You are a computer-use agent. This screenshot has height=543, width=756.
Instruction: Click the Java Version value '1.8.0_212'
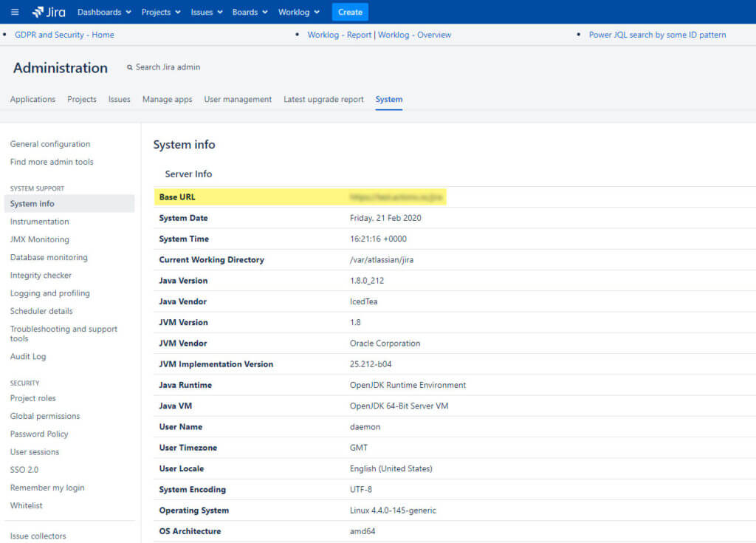pos(367,281)
